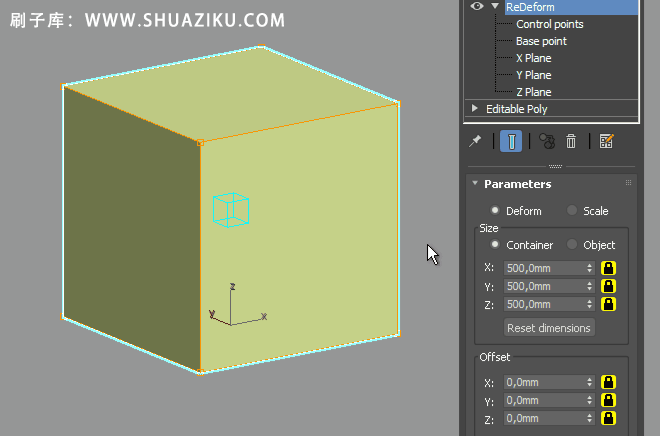Expand the Editable Poly entry
Viewport: 660px width, 436px height.
475,108
